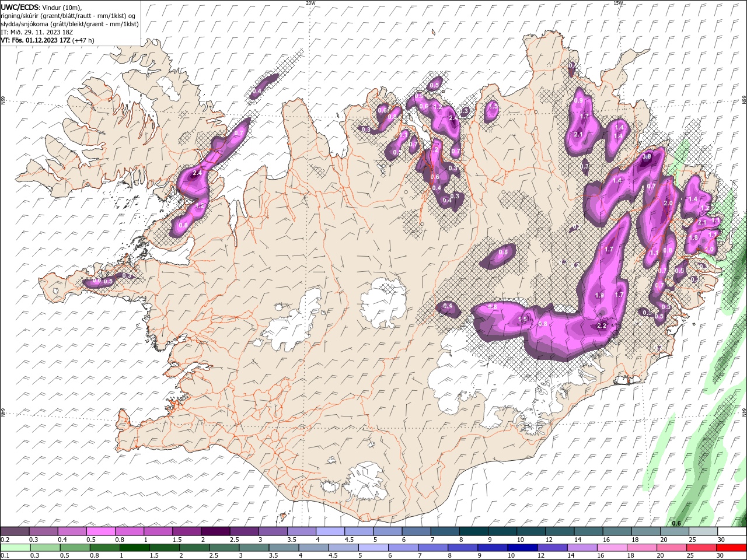Select the '3.8' snowfall value on the map
Screen dimensions: 747x560
[647, 156]
